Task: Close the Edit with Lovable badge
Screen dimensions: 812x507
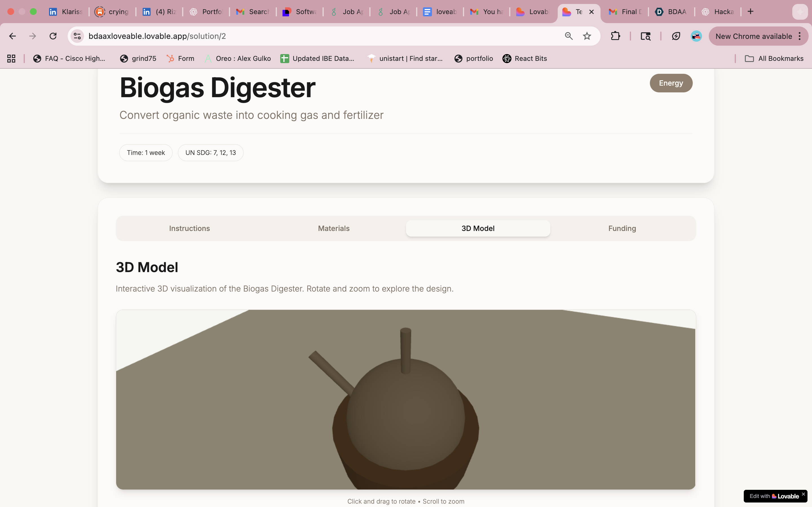Action: 803,494
